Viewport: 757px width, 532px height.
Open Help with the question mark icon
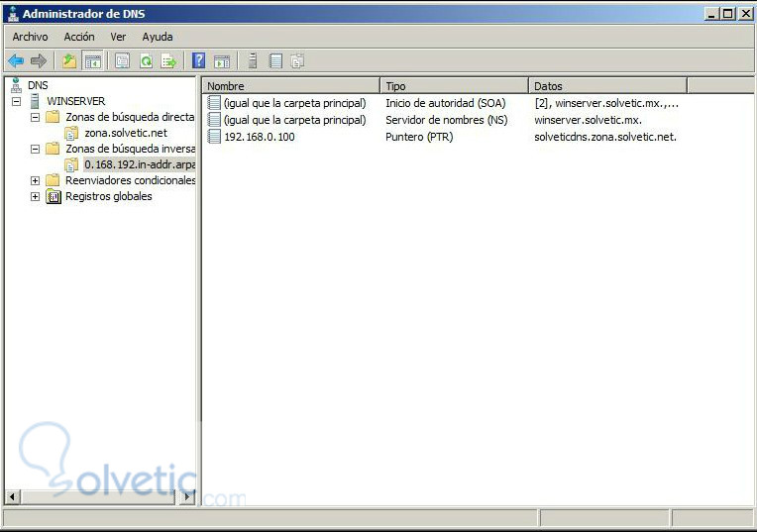[199, 60]
